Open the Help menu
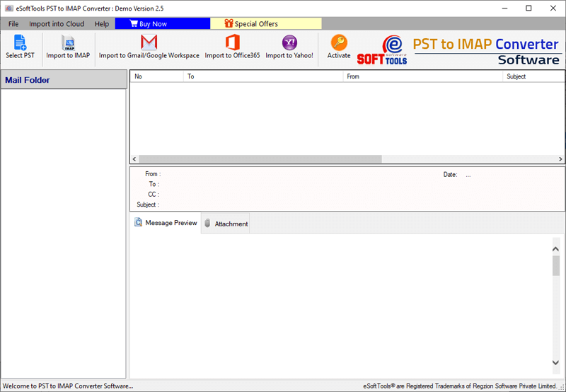The width and height of the screenshot is (566, 392). [x=101, y=24]
